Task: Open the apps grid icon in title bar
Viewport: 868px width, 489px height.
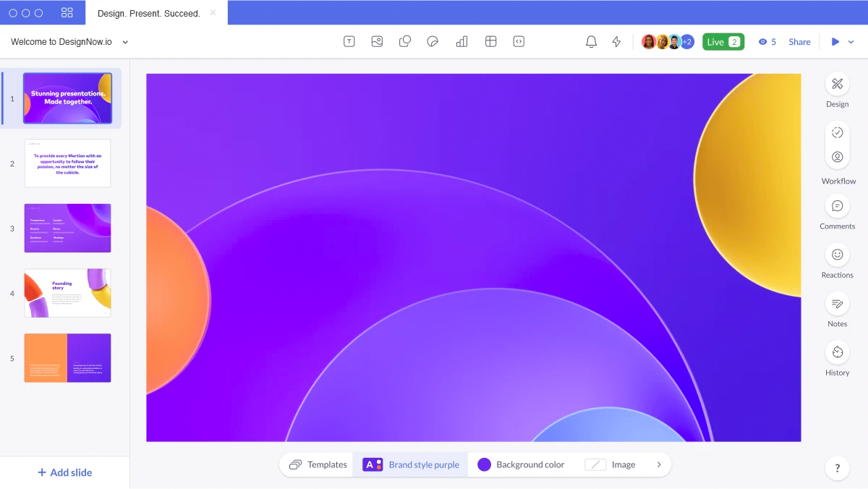Action: click(x=67, y=13)
